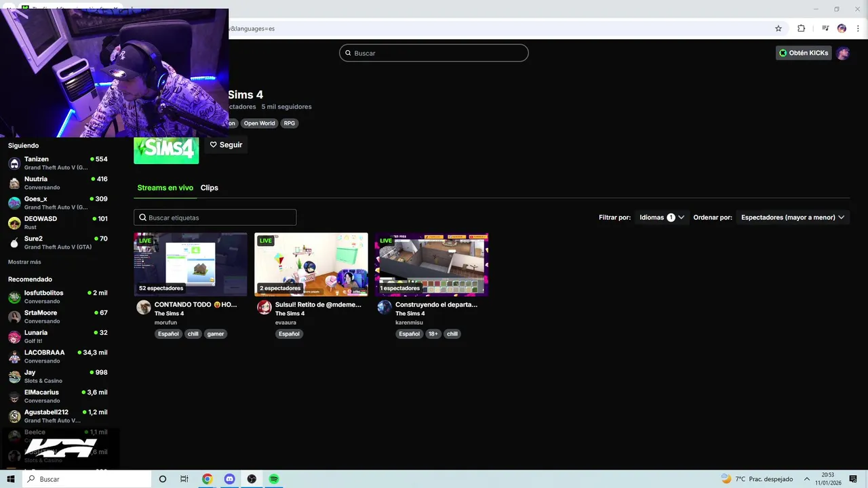Open Lunaria avatar in Recomendado

point(14,337)
